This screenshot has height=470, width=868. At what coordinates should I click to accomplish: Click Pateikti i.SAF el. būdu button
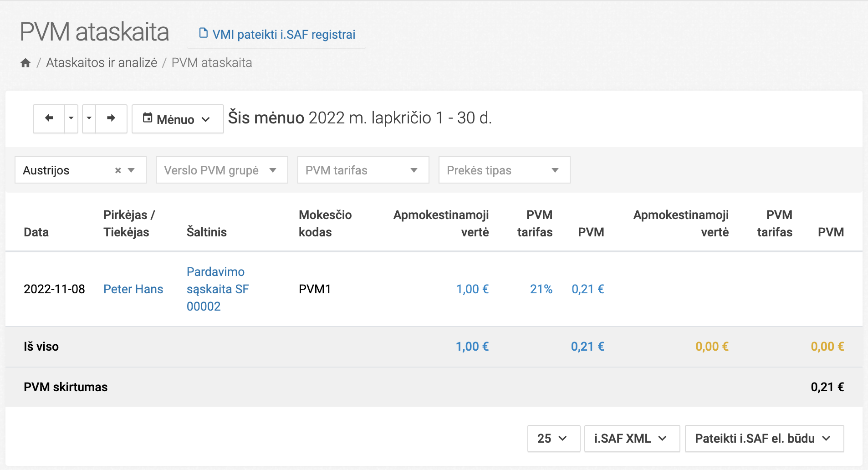[764, 439]
